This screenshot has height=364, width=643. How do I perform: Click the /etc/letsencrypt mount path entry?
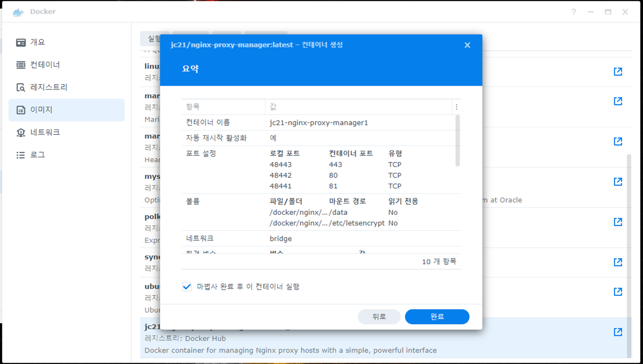pos(357,223)
